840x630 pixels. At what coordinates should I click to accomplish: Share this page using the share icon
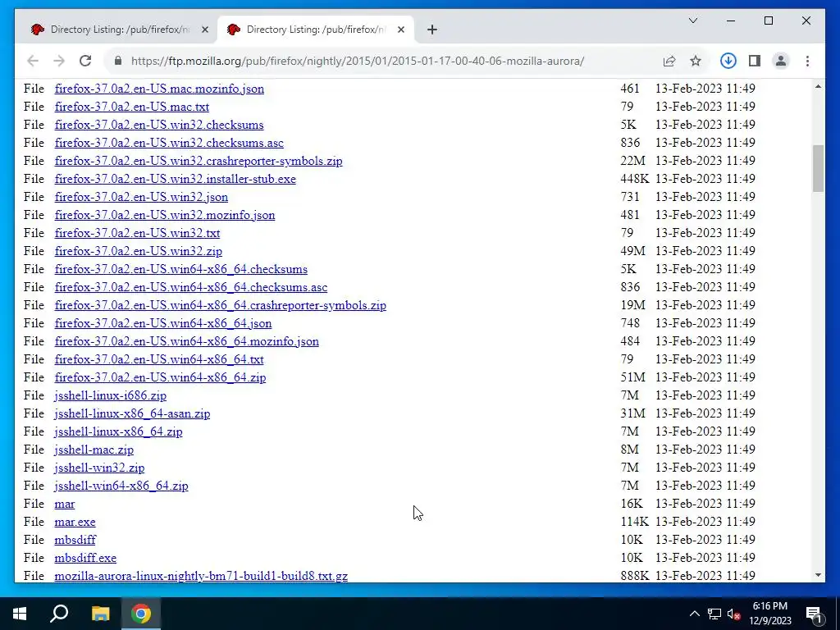point(669,61)
